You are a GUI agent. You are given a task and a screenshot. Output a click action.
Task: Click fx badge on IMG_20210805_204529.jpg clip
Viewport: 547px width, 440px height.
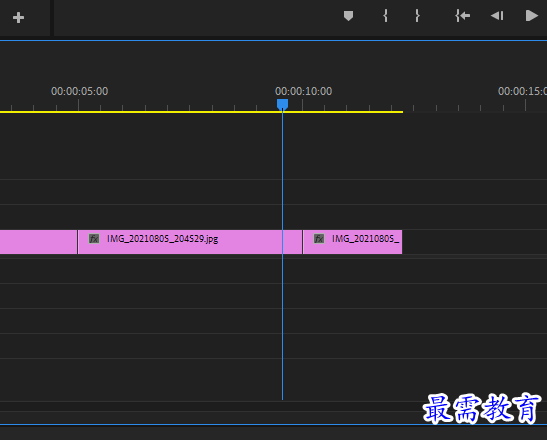coord(94,239)
